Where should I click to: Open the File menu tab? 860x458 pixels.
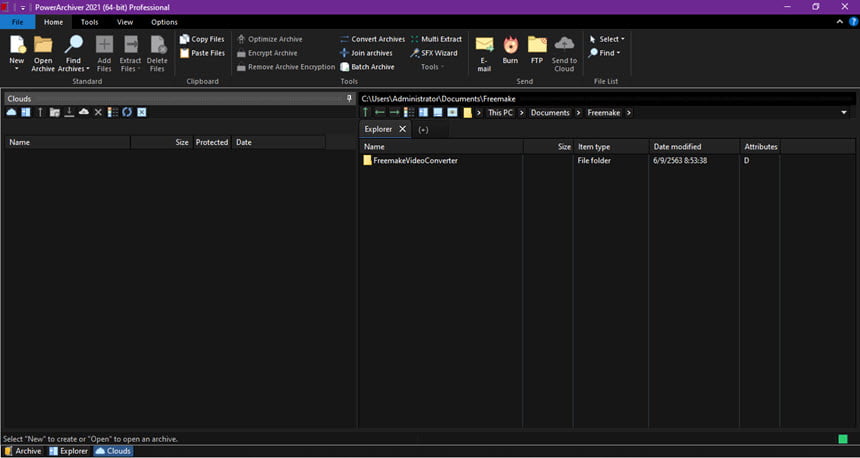[18, 22]
